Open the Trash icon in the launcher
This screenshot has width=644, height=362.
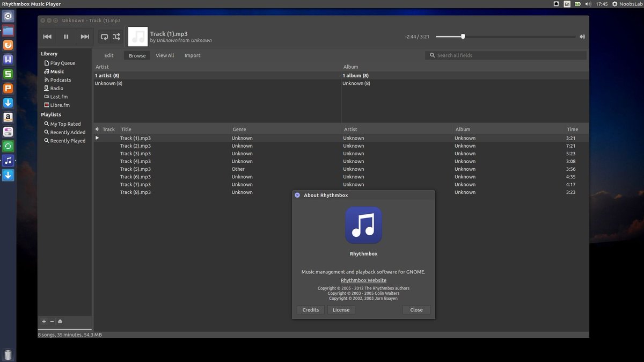pos(8,354)
